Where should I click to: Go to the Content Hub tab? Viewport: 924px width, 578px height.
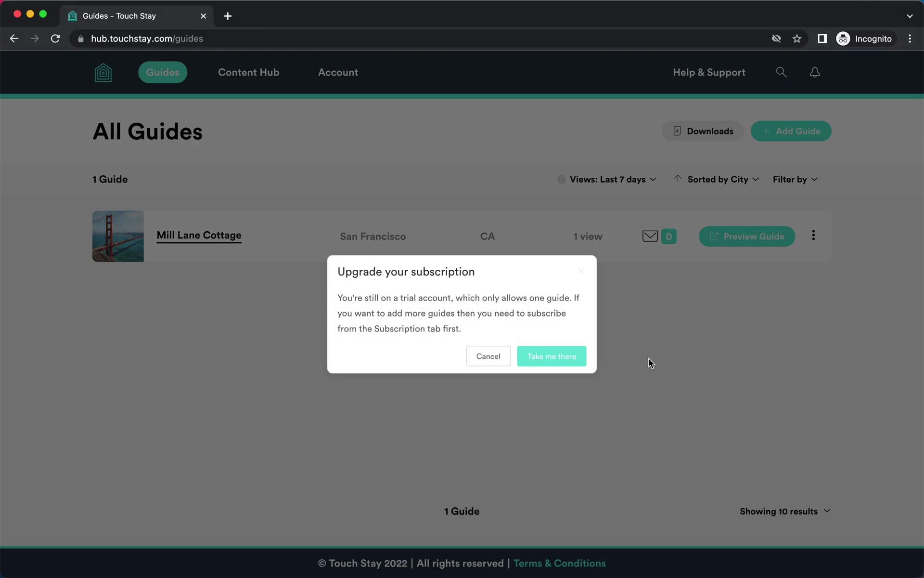(248, 72)
